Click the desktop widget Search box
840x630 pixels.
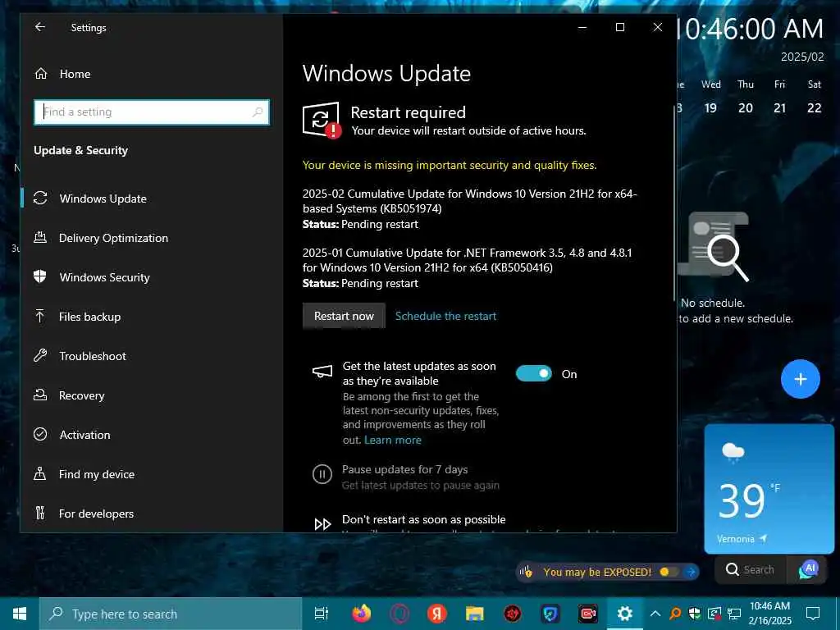(x=751, y=569)
